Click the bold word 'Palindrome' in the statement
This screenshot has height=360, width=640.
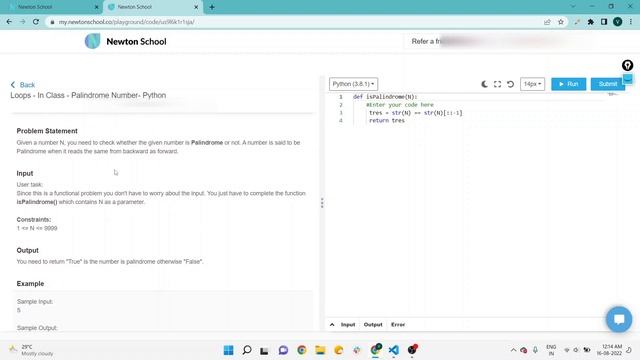tap(207, 143)
